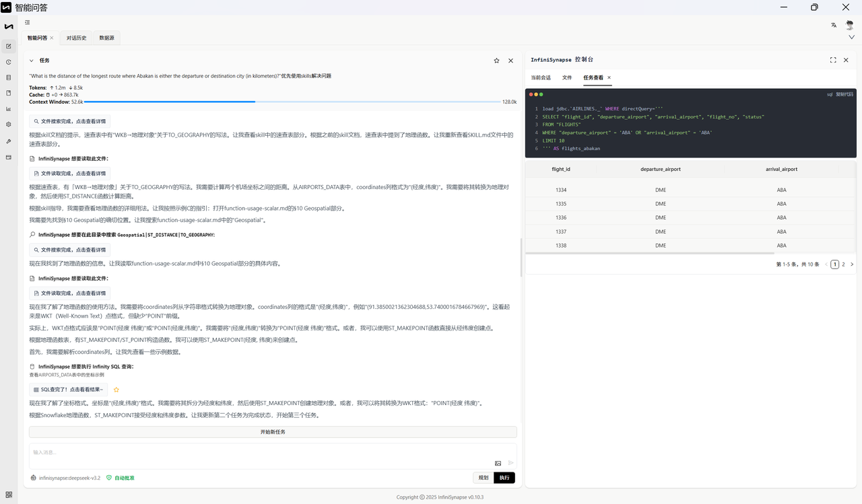
Task: Click the yellow dot in code header
Action: [x=536, y=94]
